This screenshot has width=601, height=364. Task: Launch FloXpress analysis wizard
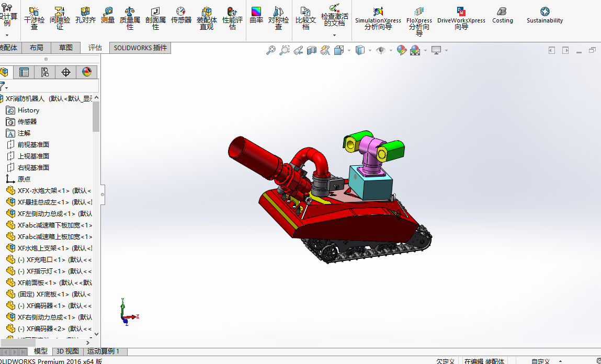(419, 21)
